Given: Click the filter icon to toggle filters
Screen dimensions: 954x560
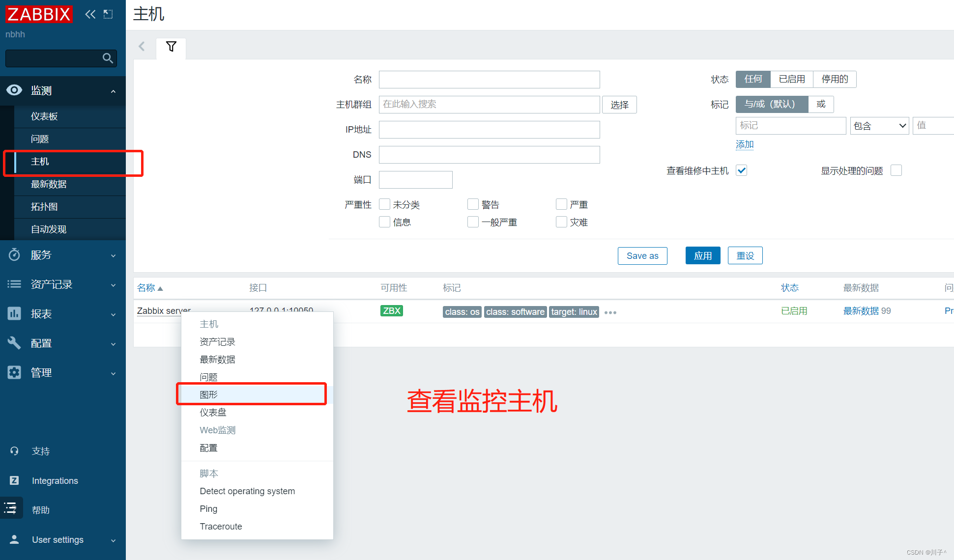Looking at the screenshot, I should 171,45.
